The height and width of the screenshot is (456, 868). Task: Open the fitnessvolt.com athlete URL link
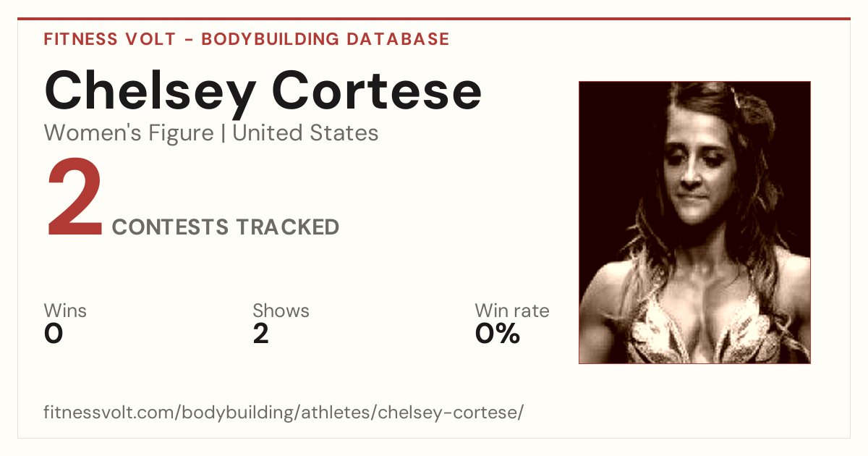pyautogui.click(x=284, y=413)
